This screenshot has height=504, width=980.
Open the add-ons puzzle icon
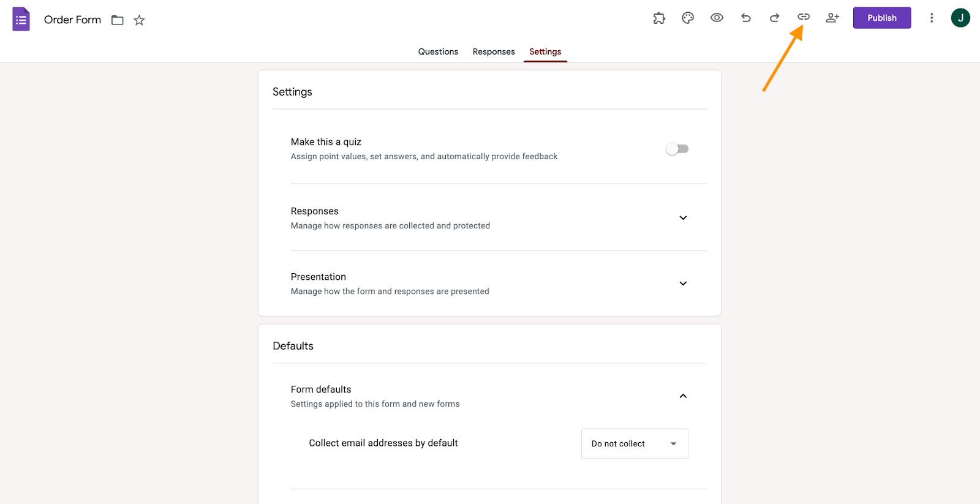(x=659, y=18)
